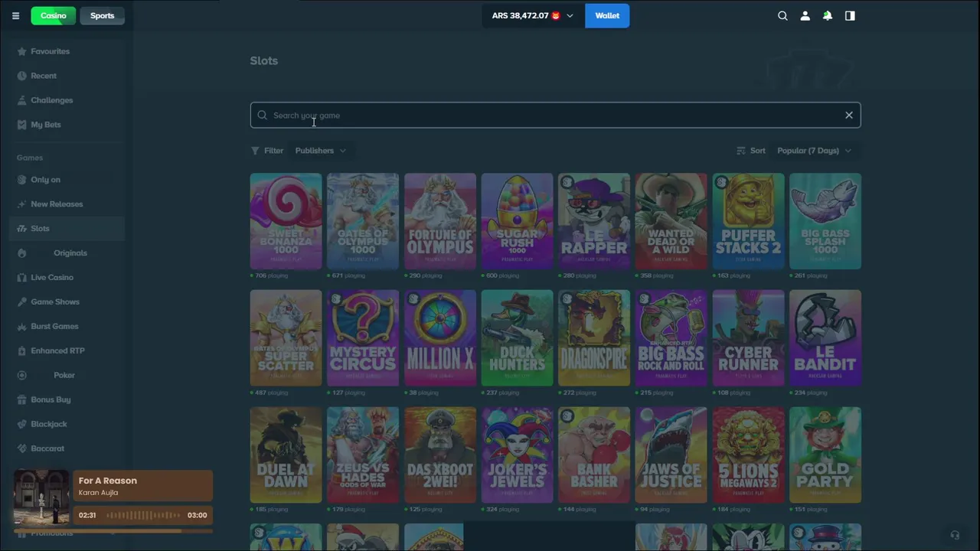The width and height of the screenshot is (980, 551).
Task: Open the user profile icon
Action: [805, 16]
